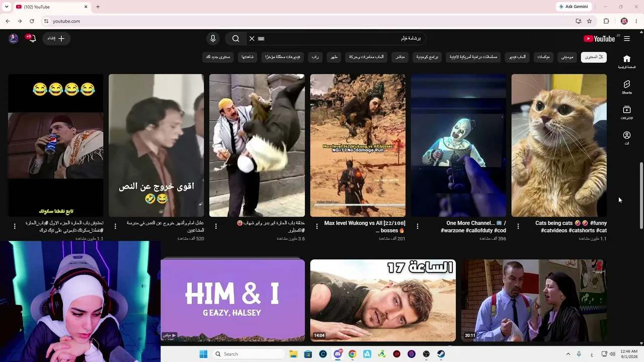Open the Chrome three-dot menu
Image resolution: width=644 pixels, height=362 pixels.
(x=636, y=21)
